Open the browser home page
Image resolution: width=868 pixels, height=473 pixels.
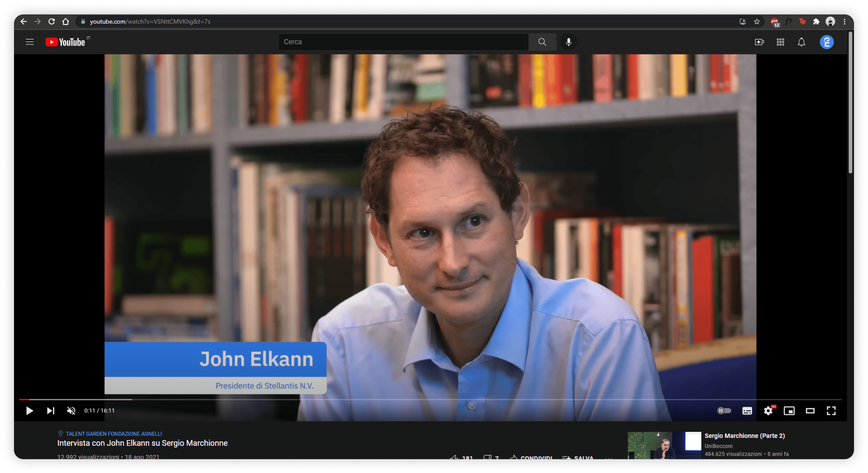pyautogui.click(x=66, y=21)
